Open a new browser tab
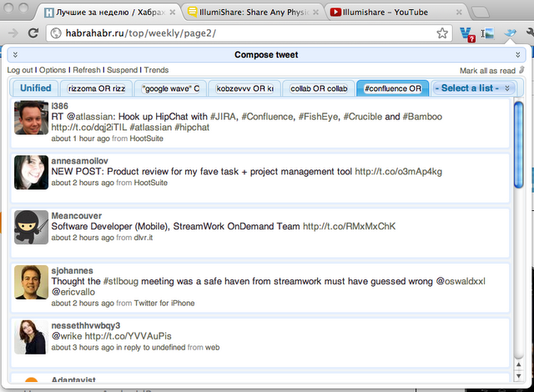534x392 pixels. (480, 13)
